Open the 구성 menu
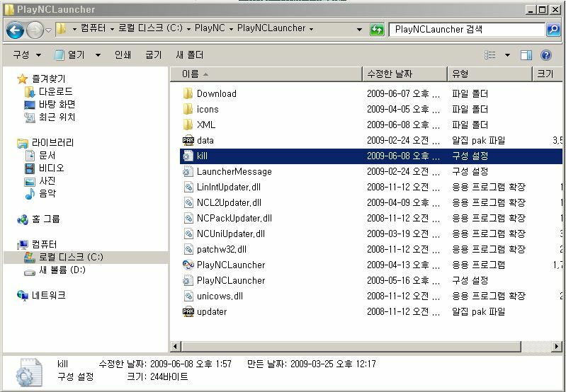The width and height of the screenshot is (566, 392). [x=27, y=54]
